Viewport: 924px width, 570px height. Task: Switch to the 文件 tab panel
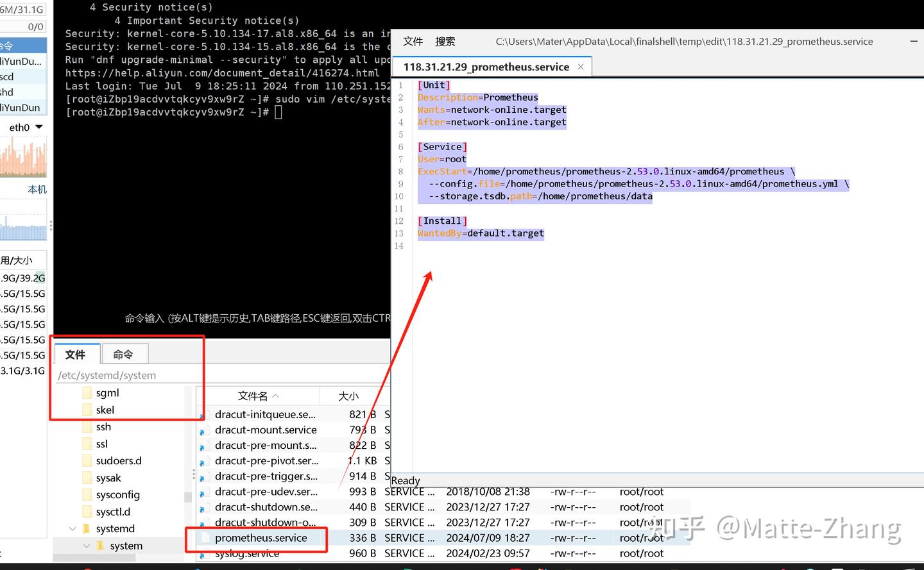76,354
